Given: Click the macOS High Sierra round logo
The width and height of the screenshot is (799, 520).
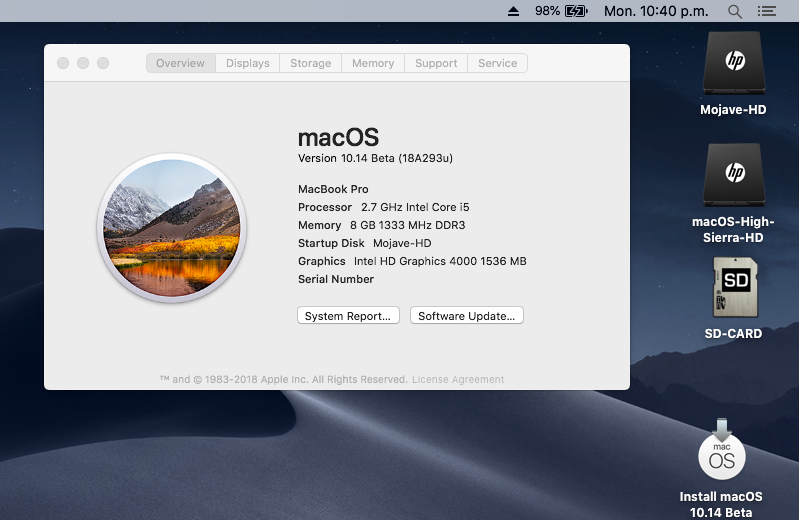Looking at the screenshot, I should coord(172,228).
